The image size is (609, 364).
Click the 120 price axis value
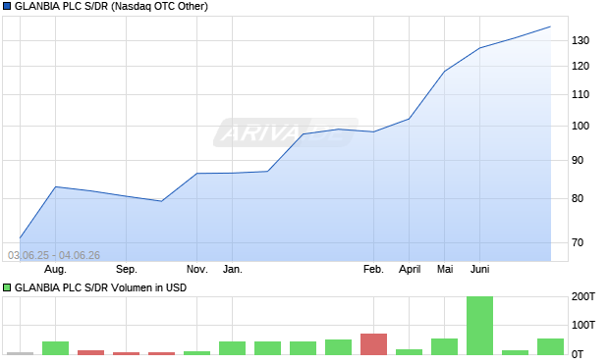click(x=581, y=67)
